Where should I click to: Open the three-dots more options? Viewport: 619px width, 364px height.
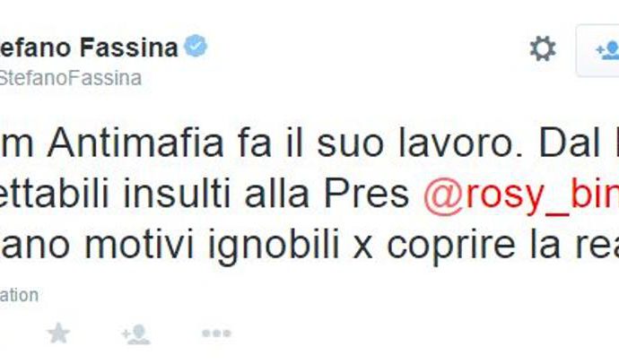pos(216,334)
